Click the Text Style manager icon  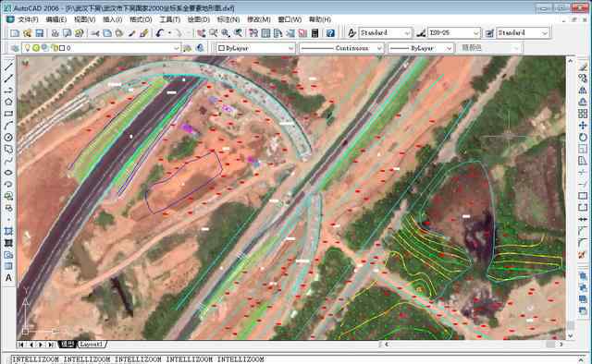tap(351, 33)
